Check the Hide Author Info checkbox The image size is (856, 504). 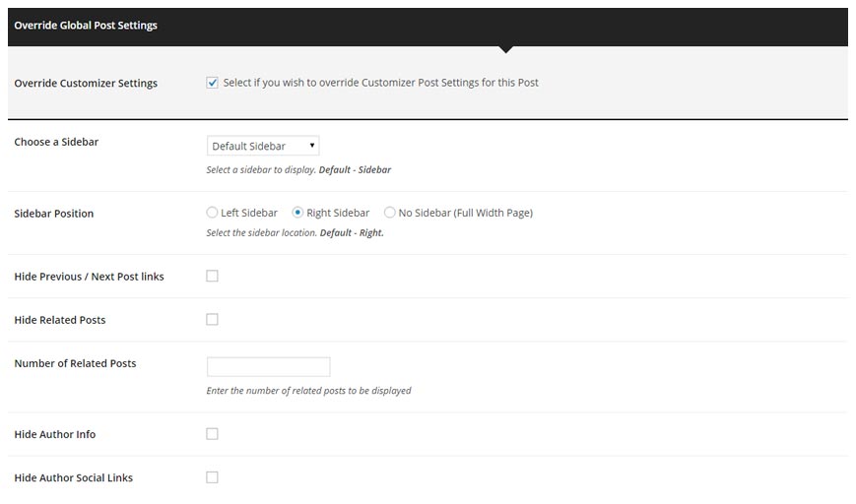click(x=213, y=434)
